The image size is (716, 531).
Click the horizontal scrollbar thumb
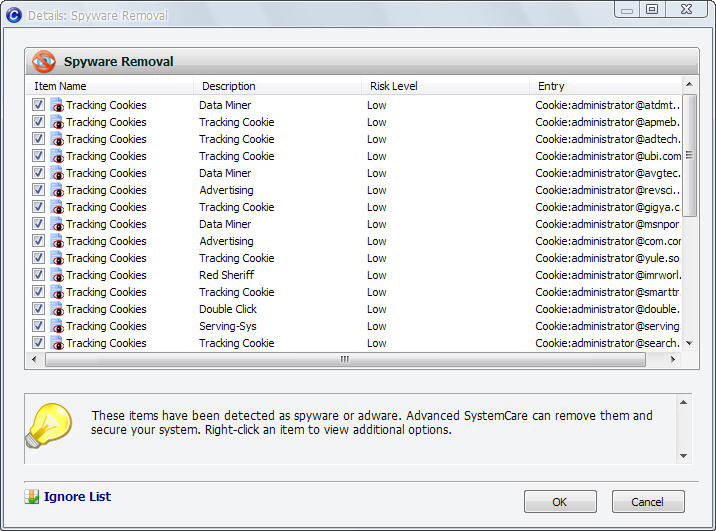(345, 360)
